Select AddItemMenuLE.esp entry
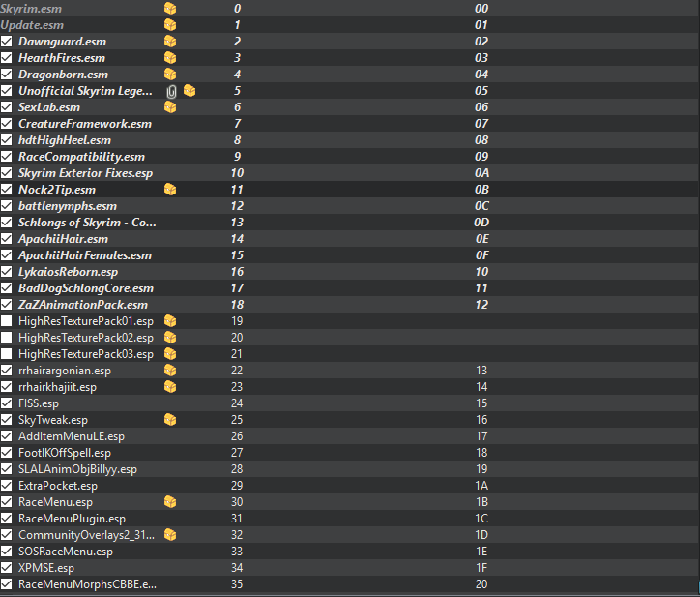The image size is (700, 597). (x=72, y=436)
